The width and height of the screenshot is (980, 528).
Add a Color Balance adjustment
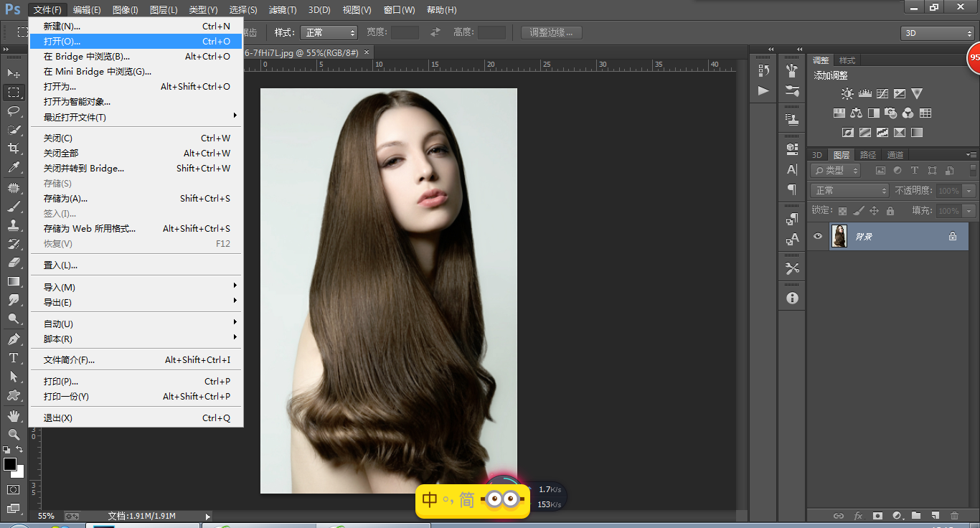point(856,113)
